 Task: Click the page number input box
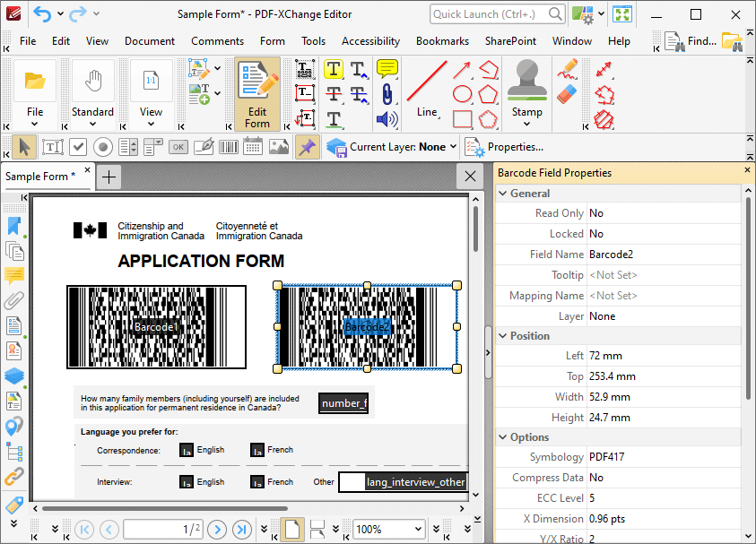163,530
